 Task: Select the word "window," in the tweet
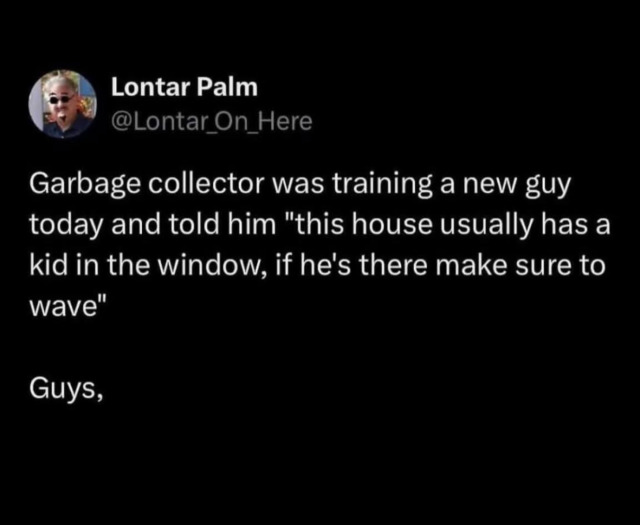coord(212,266)
